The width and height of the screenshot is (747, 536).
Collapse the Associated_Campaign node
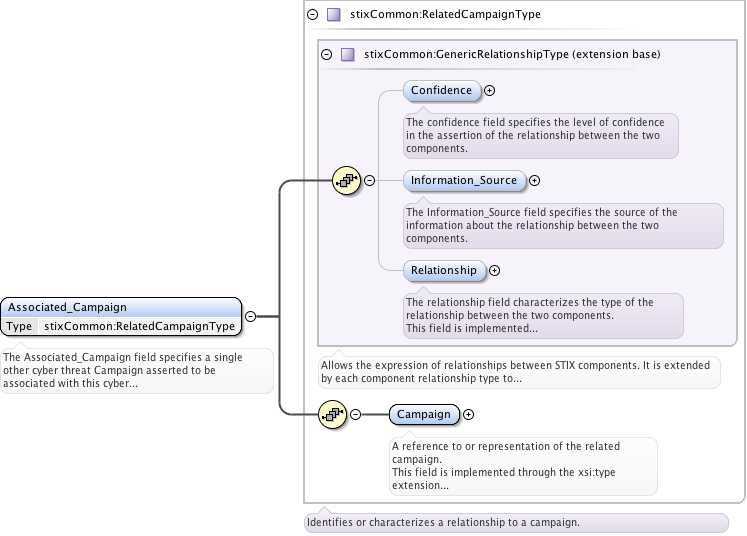point(250,316)
